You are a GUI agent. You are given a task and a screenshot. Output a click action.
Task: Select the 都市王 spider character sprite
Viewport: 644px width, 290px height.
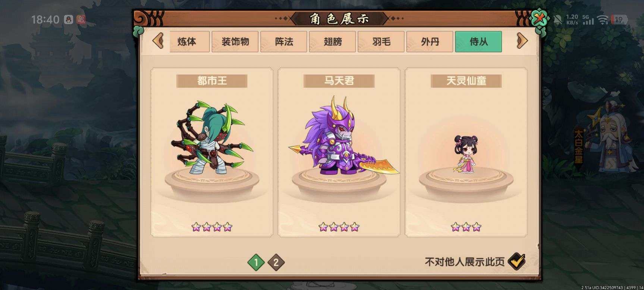tap(211, 138)
